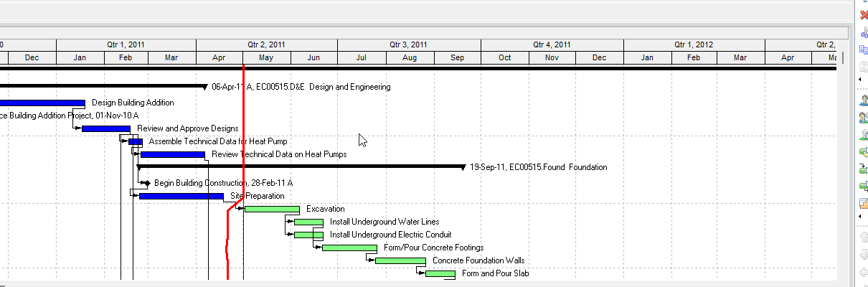Viewport: 868px width, 287px height.
Task: Click the red X delete icon
Action: tap(864, 14)
